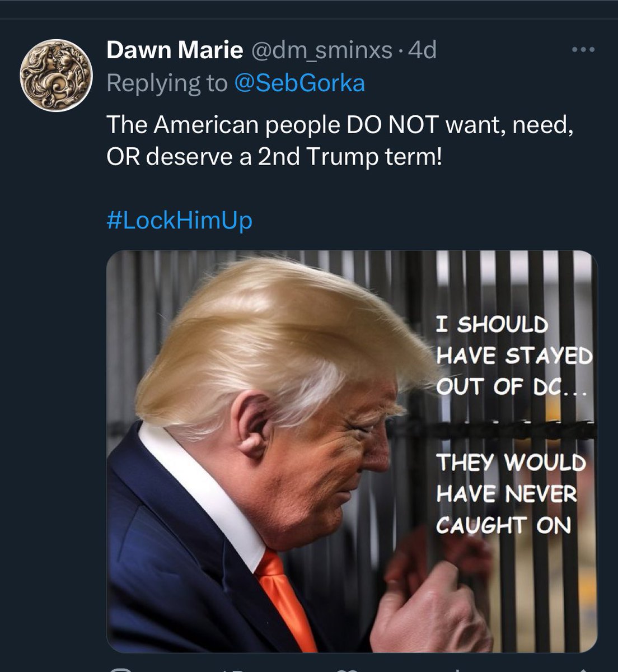618x672 pixels.
Task: Expand the attached meme image
Action: 352,451
